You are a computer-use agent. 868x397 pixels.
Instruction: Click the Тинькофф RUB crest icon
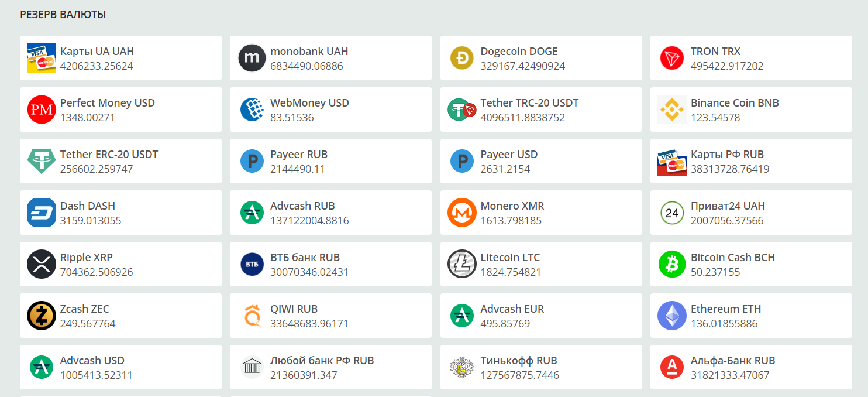462,367
